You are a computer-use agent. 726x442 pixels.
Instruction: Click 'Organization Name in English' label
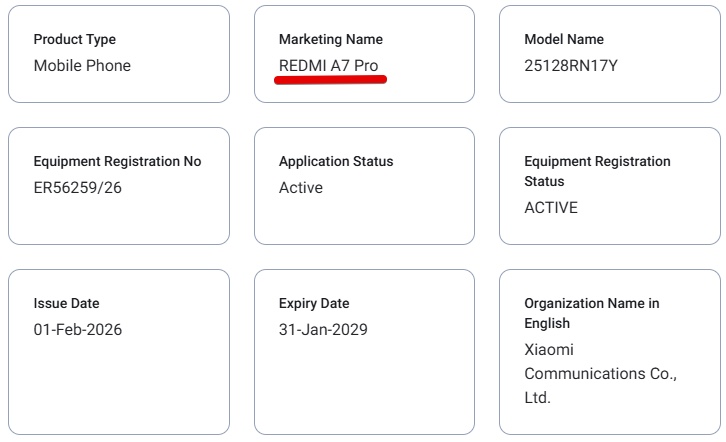click(592, 313)
